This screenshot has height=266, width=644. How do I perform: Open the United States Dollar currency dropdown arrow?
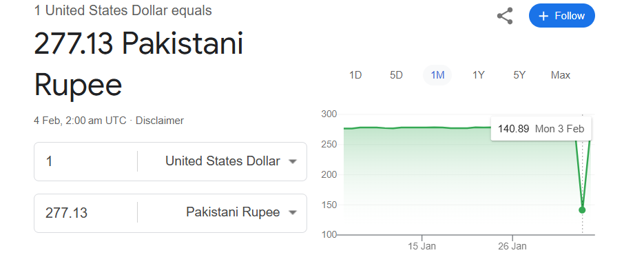(x=293, y=161)
